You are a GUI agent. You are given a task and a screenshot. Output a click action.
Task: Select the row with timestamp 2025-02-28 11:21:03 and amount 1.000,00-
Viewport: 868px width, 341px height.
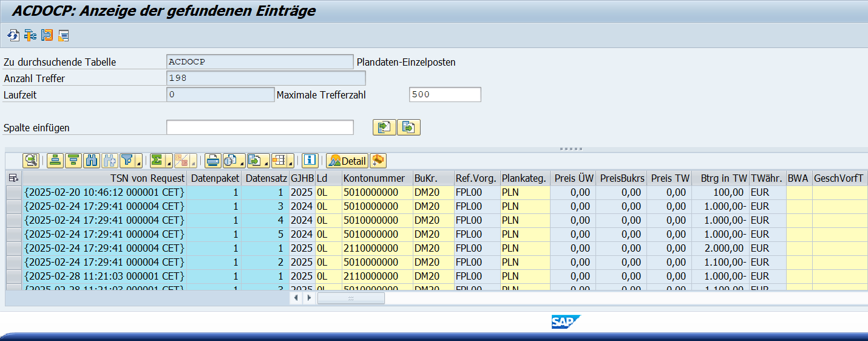coord(13,276)
